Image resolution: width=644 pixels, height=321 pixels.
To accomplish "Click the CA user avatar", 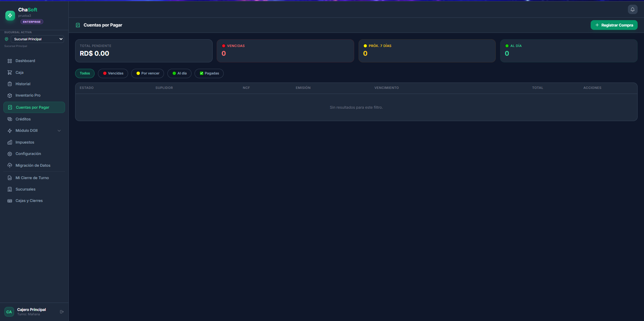I will click(9, 312).
